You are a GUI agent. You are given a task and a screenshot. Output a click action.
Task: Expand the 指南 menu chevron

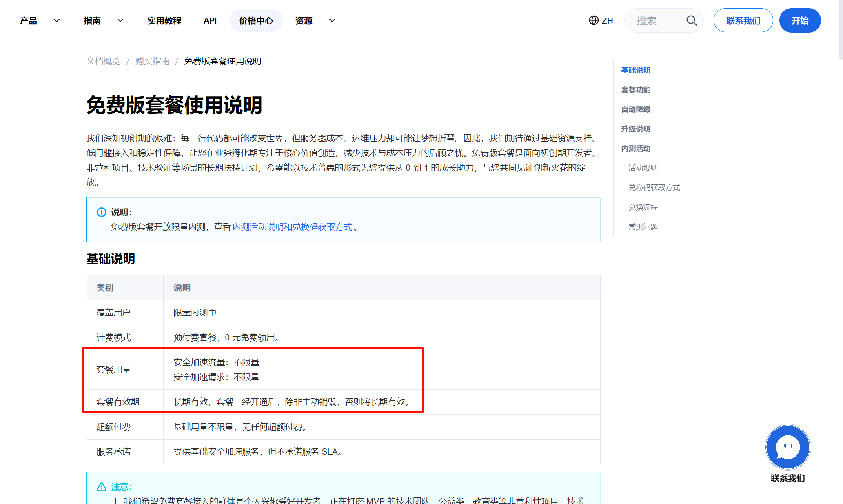[120, 20]
